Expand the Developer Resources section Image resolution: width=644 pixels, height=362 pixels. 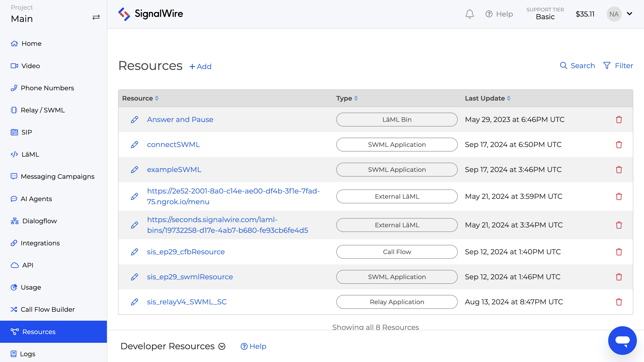point(173,346)
